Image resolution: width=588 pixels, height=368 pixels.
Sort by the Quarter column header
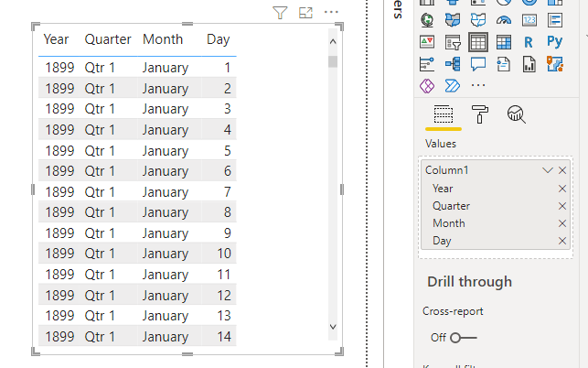(x=108, y=39)
